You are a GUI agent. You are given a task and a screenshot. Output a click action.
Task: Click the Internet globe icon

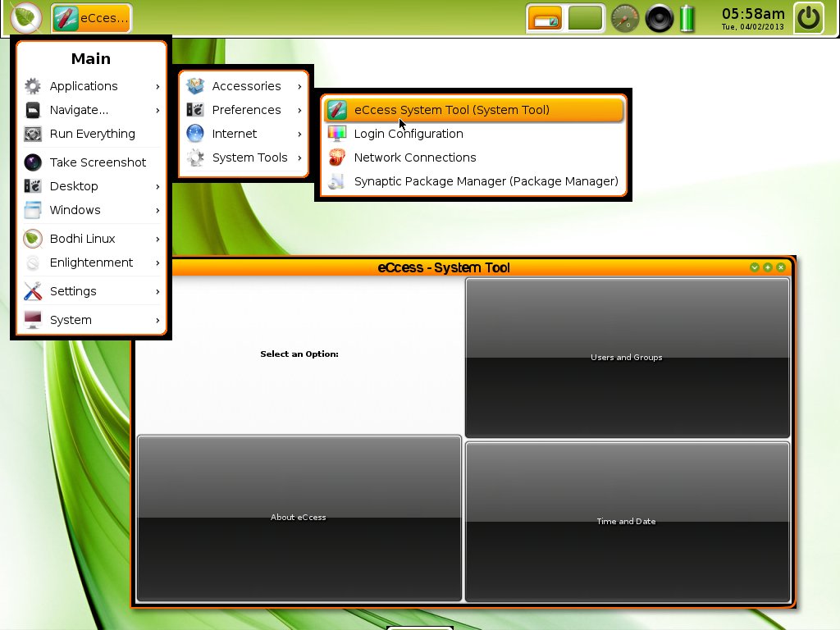195,134
